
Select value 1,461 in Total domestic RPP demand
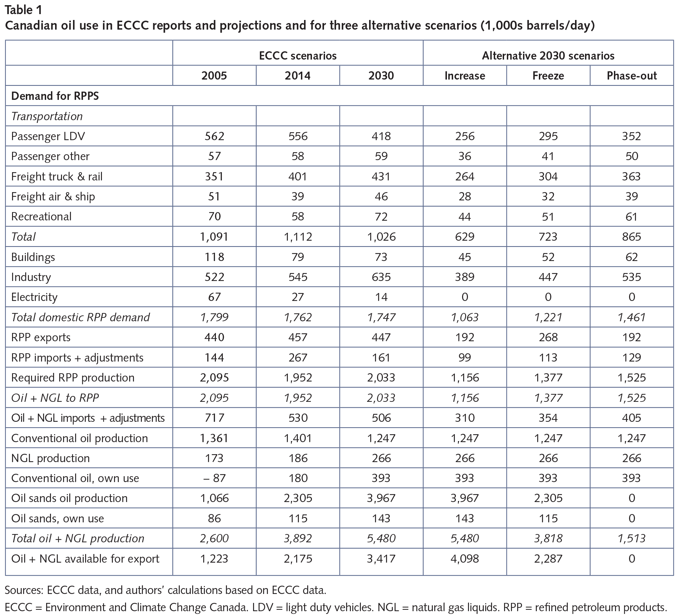coord(632,317)
